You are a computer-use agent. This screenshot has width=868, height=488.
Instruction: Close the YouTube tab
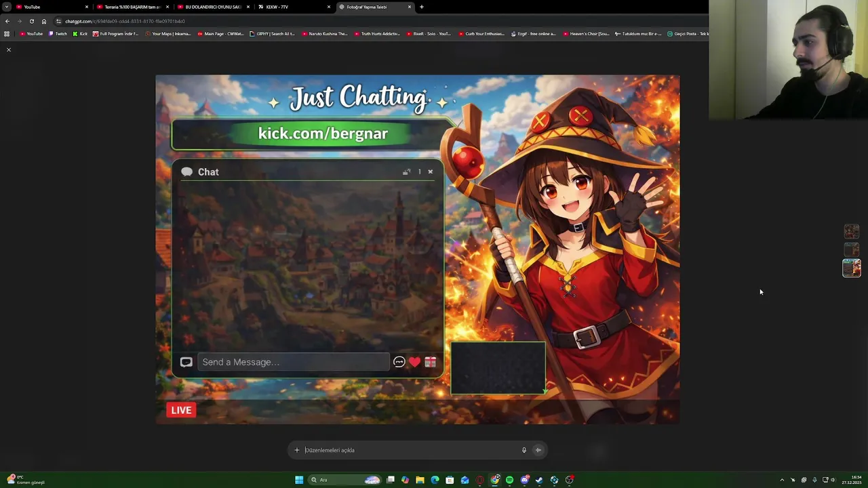[87, 7]
